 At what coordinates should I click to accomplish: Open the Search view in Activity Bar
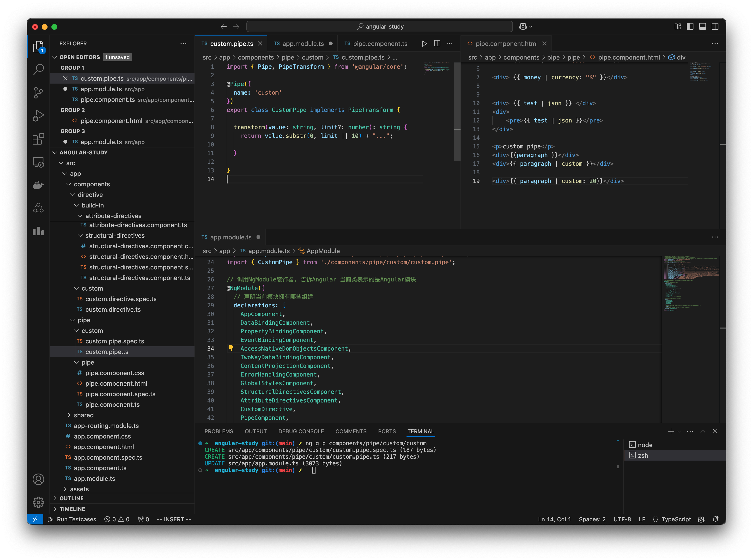click(38, 69)
